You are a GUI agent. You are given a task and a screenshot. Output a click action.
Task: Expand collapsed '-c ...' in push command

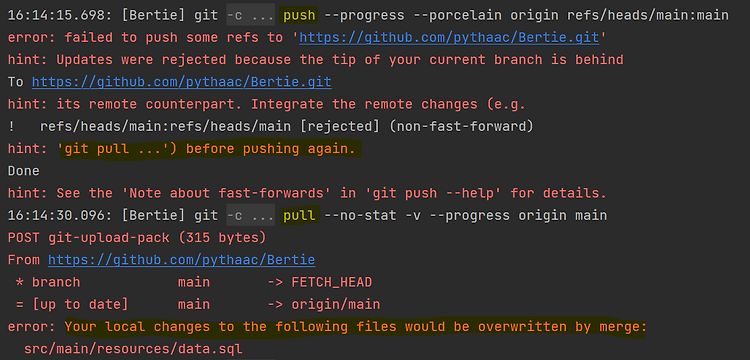(250, 16)
